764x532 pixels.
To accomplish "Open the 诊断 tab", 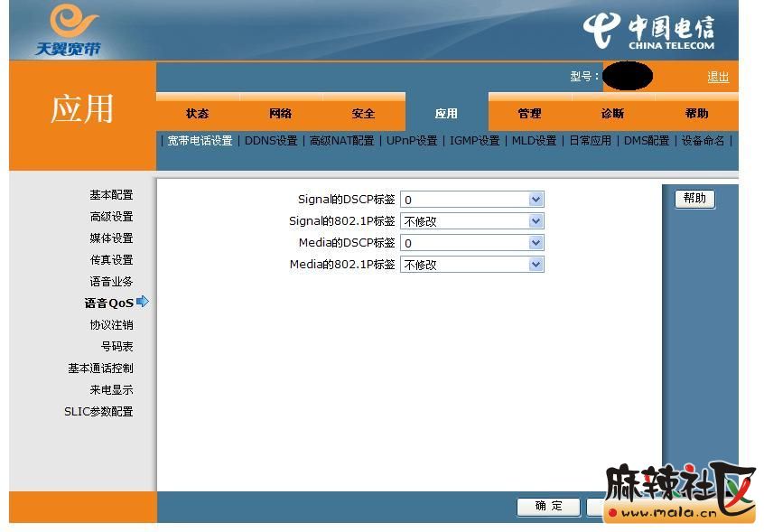I will (x=612, y=114).
